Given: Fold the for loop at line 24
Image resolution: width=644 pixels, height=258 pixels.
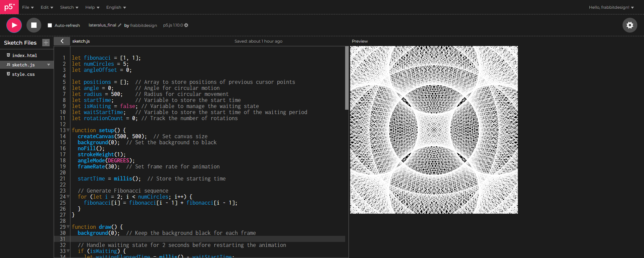Looking at the screenshot, I should (68, 197).
